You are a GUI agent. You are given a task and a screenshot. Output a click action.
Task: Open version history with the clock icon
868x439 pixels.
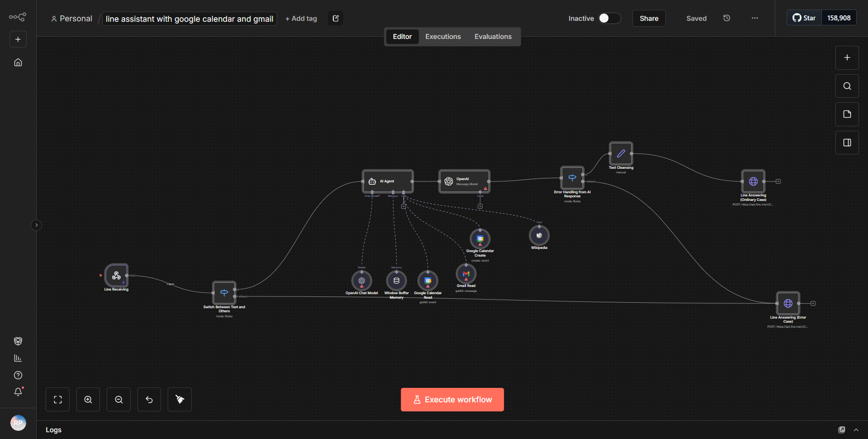pos(726,18)
